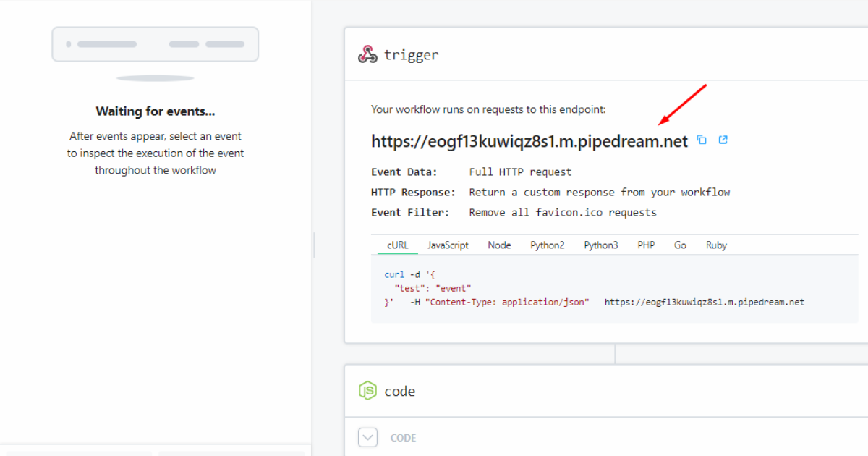
Task: Select the Python2 tab
Action: [548, 245]
